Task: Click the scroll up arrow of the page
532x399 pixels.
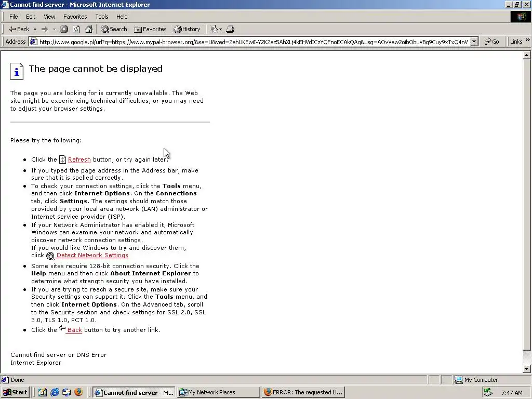Action: pos(527,55)
